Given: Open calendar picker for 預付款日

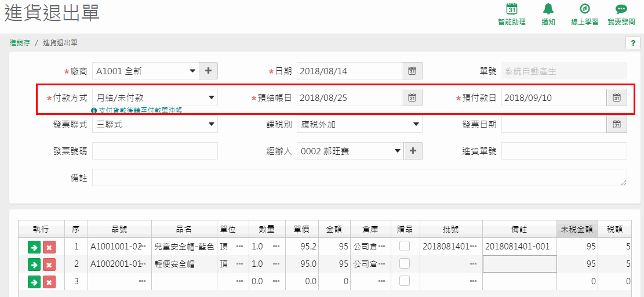Looking at the screenshot, I should pyautogui.click(x=617, y=97).
